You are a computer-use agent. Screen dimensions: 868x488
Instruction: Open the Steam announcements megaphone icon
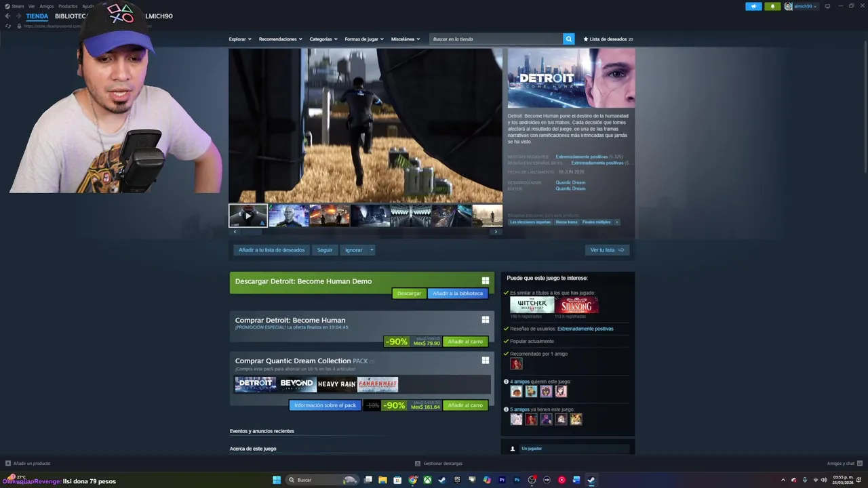753,6
